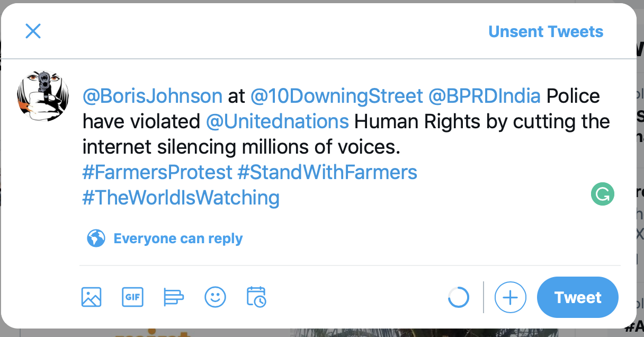Open the emoji picker
This screenshot has width=644, height=337.
tap(215, 297)
